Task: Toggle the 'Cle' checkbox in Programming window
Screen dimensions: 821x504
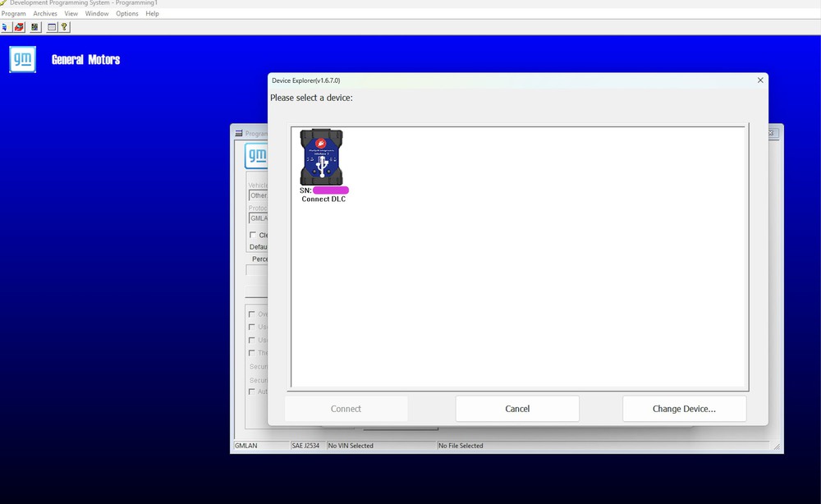Action: pos(253,235)
